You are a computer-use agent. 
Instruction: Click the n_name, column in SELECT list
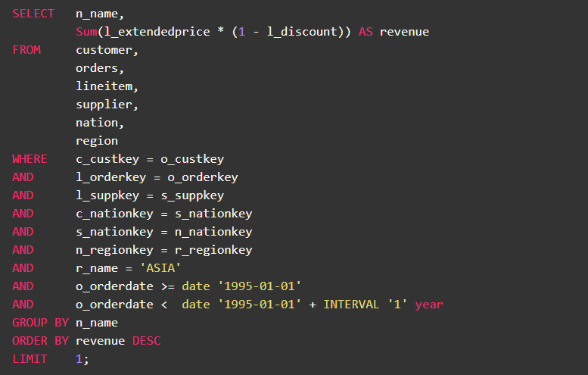point(100,14)
